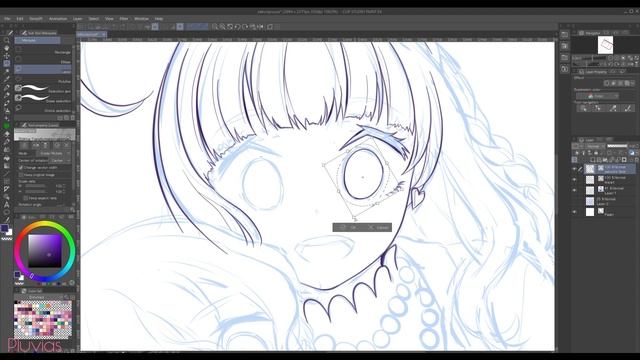Click the transform center point on canvas
This screenshot has height=360, width=640.
(363, 177)
